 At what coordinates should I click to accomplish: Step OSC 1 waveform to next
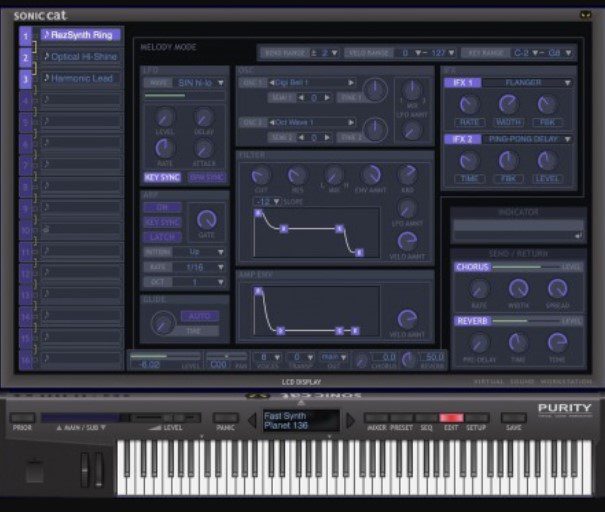coord(351,83)
